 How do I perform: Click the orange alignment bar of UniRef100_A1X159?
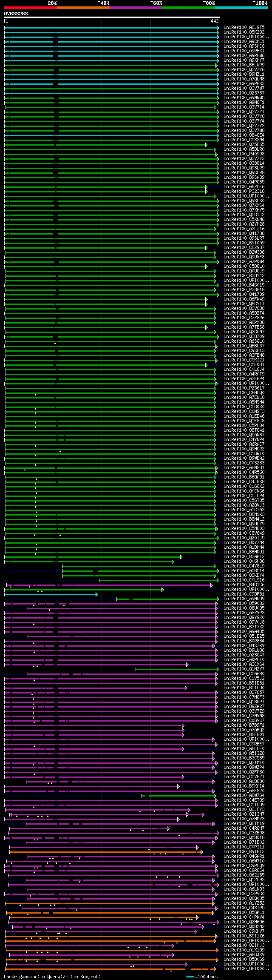[112, 950]
